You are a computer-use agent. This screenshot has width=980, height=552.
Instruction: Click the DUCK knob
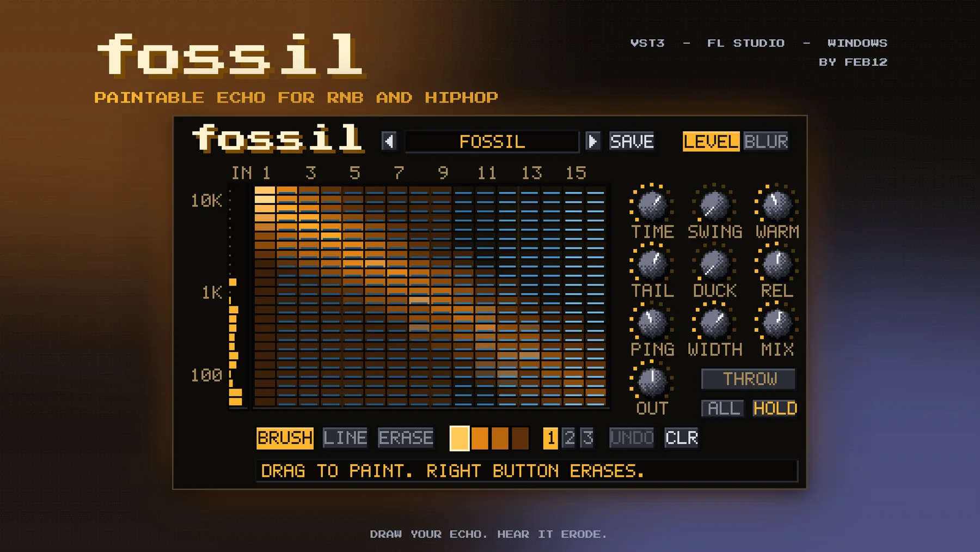click(714, 264)
